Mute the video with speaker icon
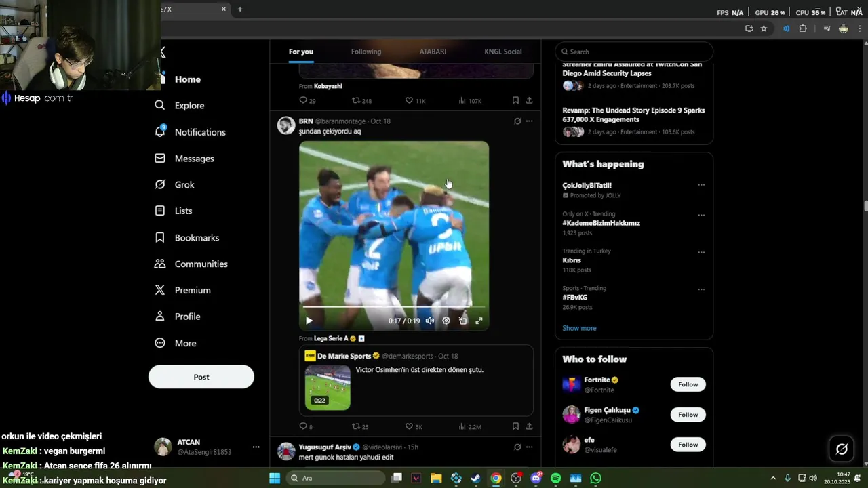The width and height of the screenshot is (868, 488). coord(430,321)
